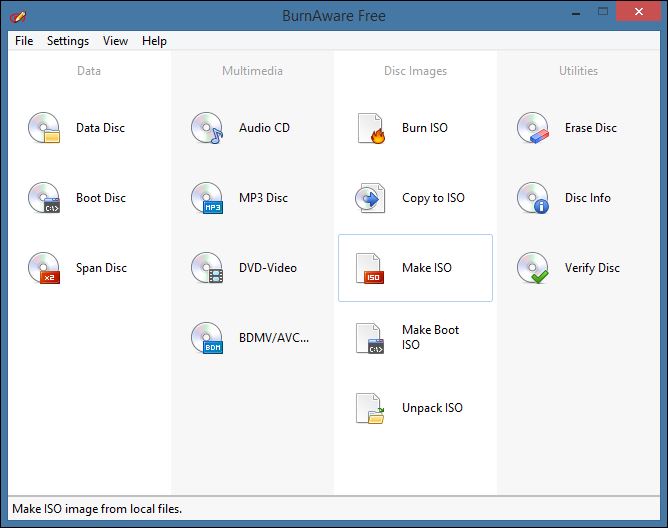This screenshot has height=528, width=668.
Task: Click the Disc Images column heading
Action: click(x=415, y=71)
